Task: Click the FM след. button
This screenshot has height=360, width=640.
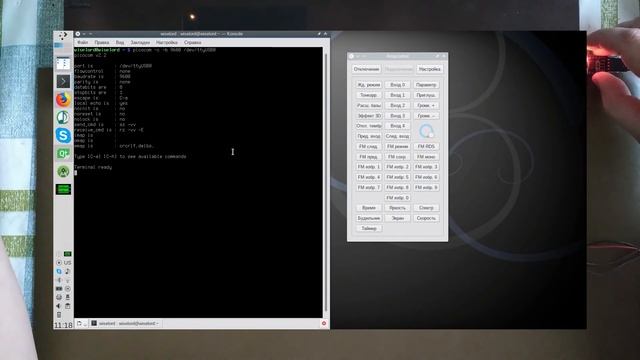Action: pos(369,147)
